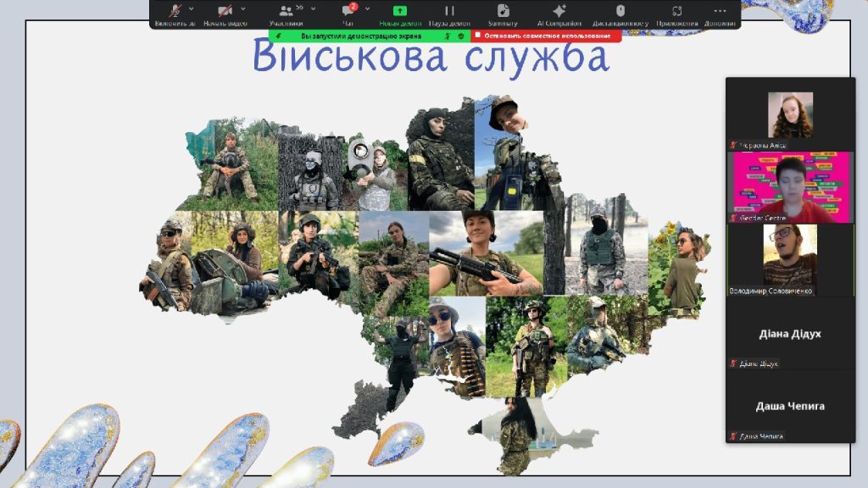This screenshot has width=868, height=488.
Task: Click the shield icon on green sharing bar
Action: pos(461,36)
